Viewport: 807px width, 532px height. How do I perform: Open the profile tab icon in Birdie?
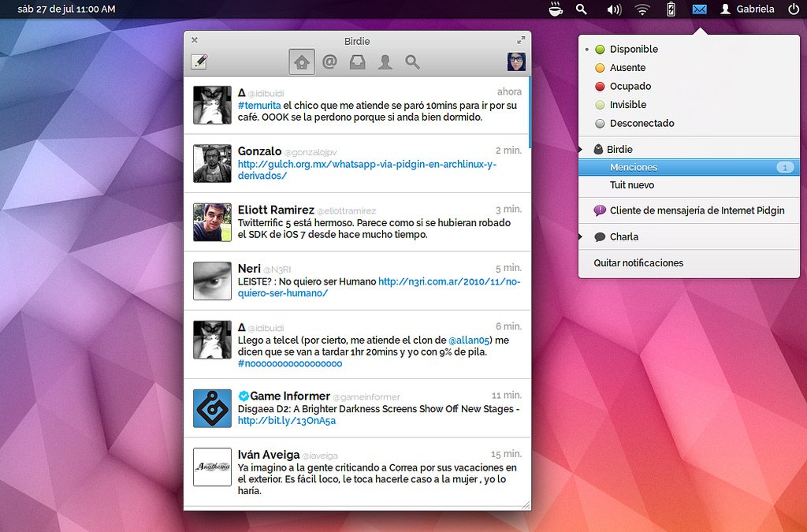pos(385,61)
